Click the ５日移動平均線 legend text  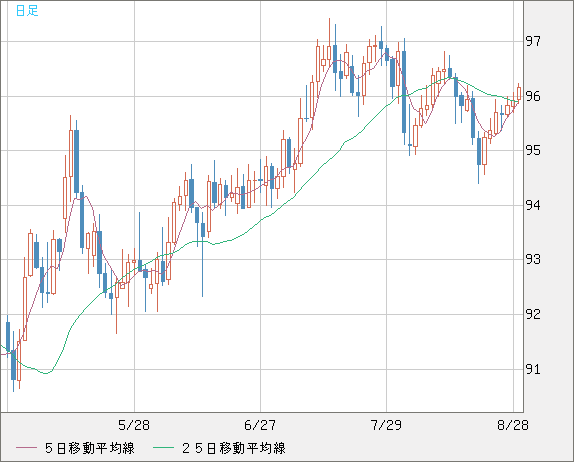[x=90, y=448]
